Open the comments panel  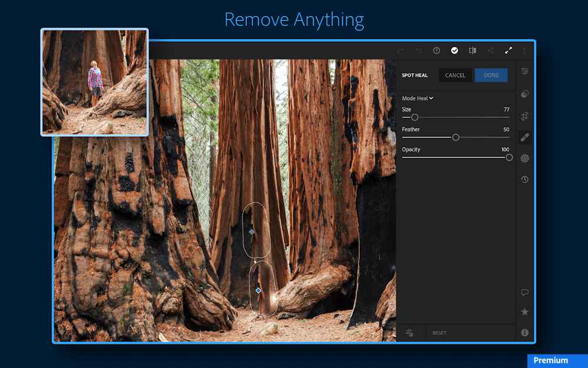524,293
